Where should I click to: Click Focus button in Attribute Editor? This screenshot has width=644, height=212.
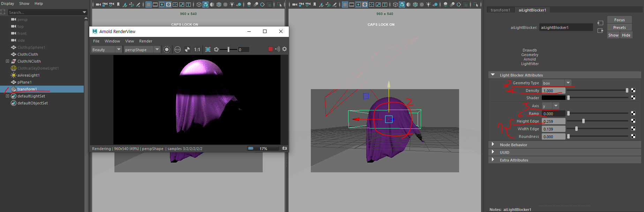point(620,20)
